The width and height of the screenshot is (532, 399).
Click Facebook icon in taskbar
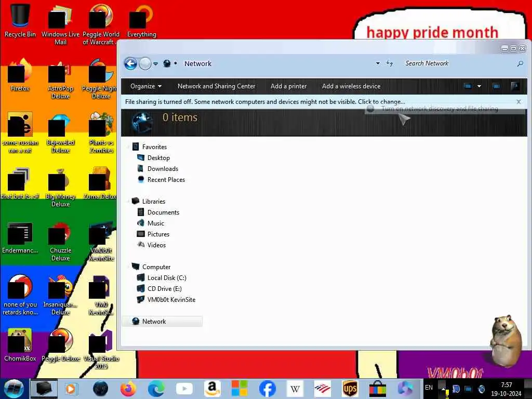pyautogui.click(x=268, y=389)
